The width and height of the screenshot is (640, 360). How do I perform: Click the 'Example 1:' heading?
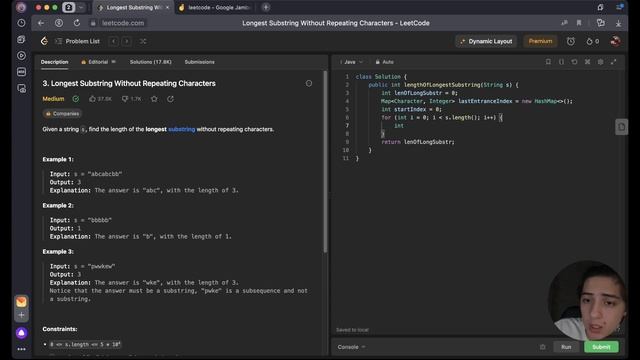[58, 159]
